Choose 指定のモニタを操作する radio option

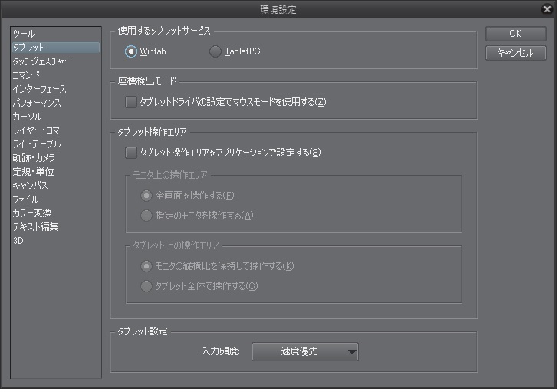pyautogui.click(x=146, y=216)
